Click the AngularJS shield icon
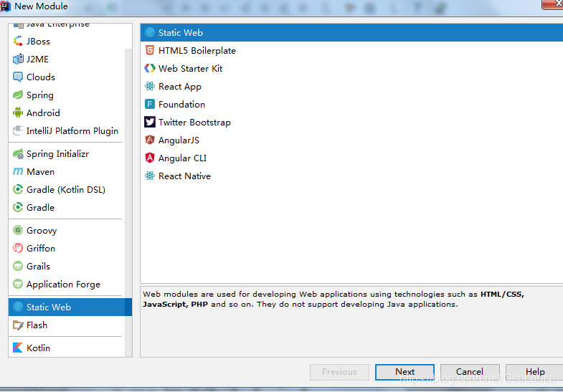This screenshot has height=392, width=563. point(150,140)
